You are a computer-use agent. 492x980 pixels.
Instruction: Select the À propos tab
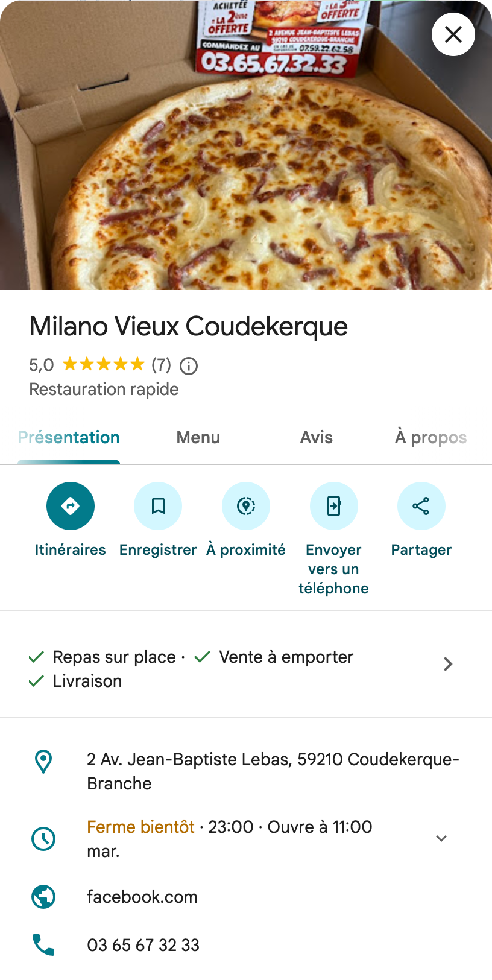coord(430,438)
